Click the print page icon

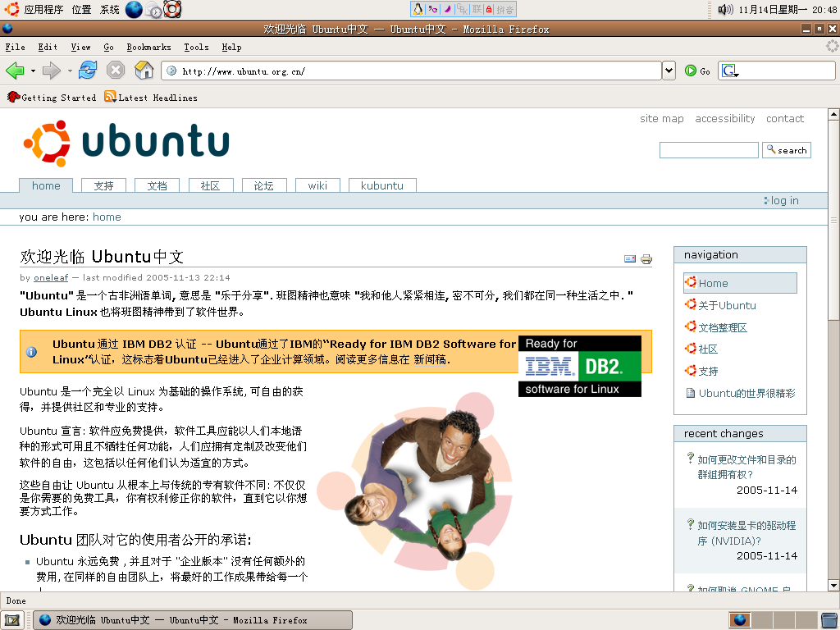coord(646,258)
